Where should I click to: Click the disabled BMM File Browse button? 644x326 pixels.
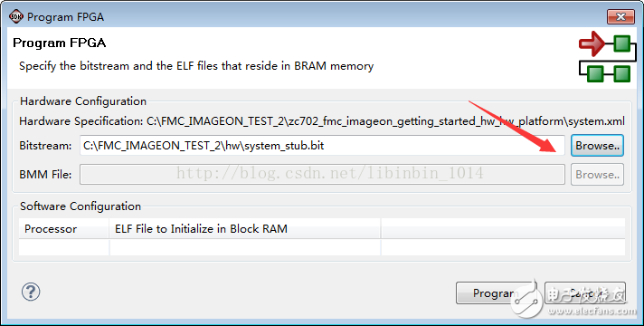point(597,174)
